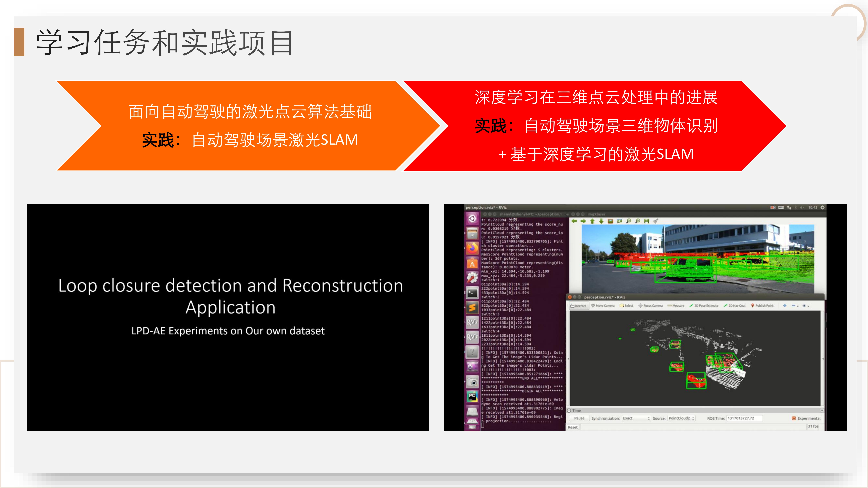Pause the RViz time playback
Viewport: 868px width, 488px height.
pyautogui.click(x=579, y=418)
